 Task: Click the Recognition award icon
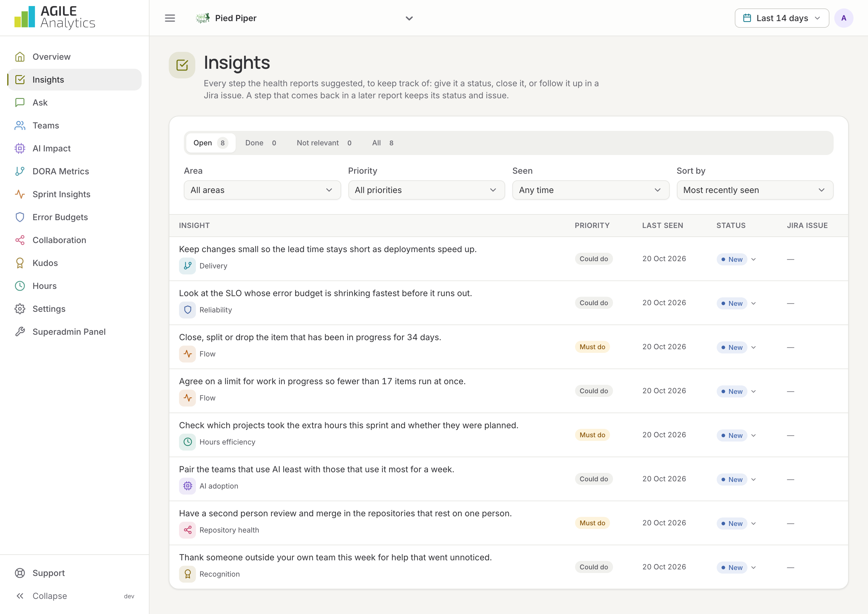coord(187,574)
